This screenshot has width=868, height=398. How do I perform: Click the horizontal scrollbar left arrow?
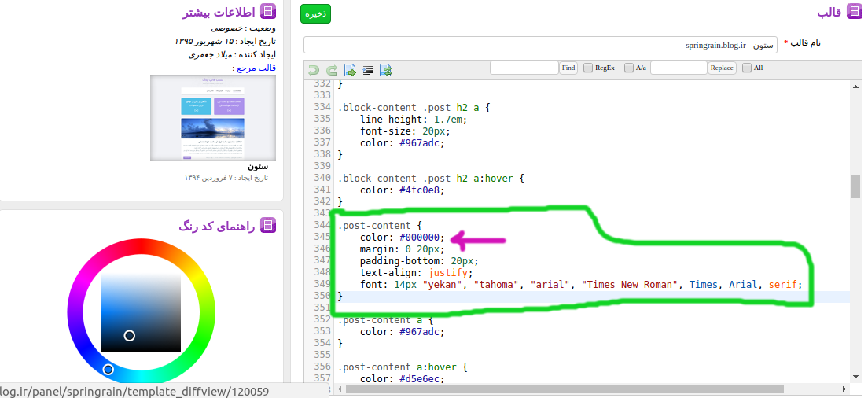[338, 389]
